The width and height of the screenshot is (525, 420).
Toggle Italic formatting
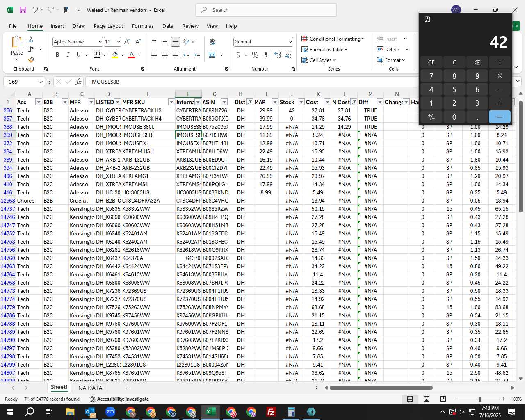click(68, 55)
